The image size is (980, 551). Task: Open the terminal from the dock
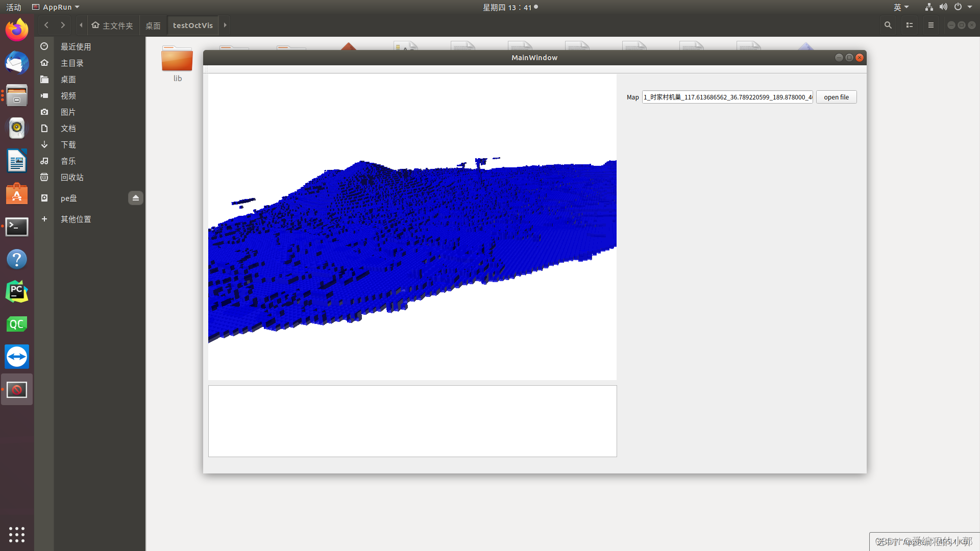tap(17, 227)
